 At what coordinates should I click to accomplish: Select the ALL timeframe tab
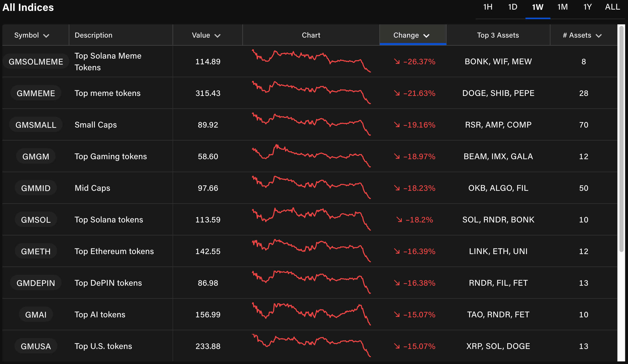(x=612, y=7)
